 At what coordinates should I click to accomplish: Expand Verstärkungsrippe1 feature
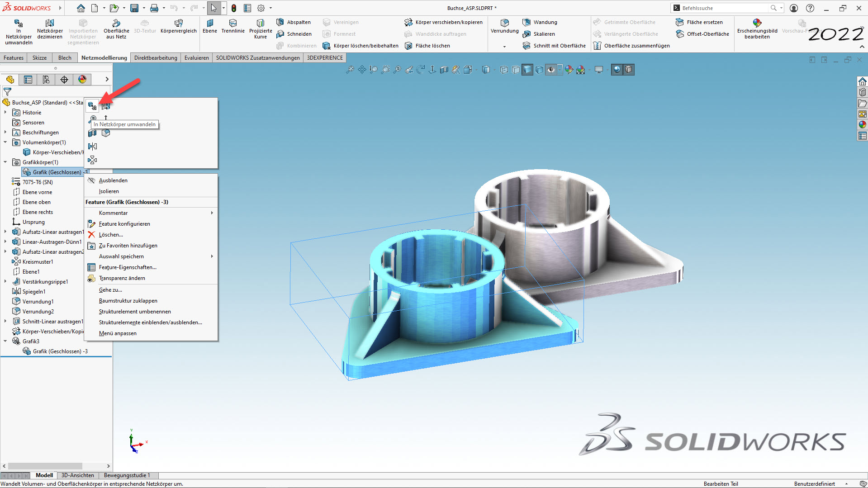tap(5, 282)
